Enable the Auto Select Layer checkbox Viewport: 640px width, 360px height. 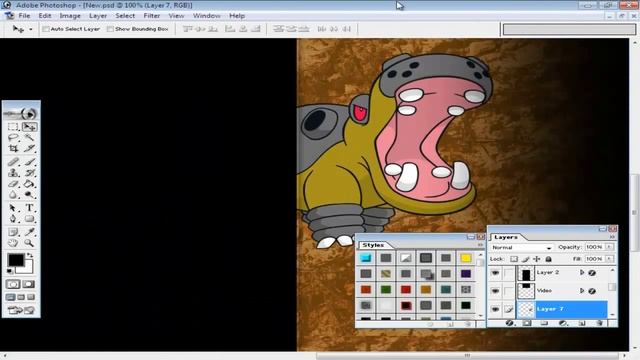point(46,29)
